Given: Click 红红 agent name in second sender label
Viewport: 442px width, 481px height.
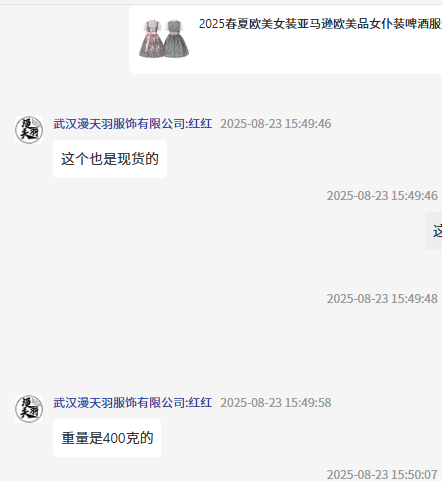Looking at the screenshot, I should pyautogui.click(x=200, y=403).
